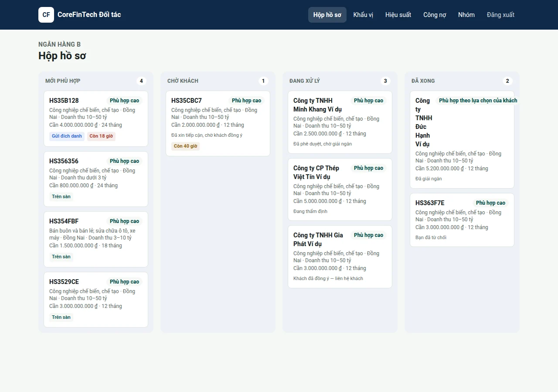Click the Còn 18 giờ badge
The image size is (558, 392).
(101, 136)
